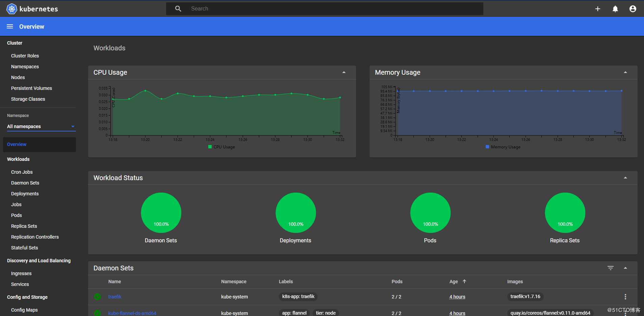The height and width of the screenshot is (316, 644).
Task: Collapse the Memory Usage card
Action: [x=625, y=72]
